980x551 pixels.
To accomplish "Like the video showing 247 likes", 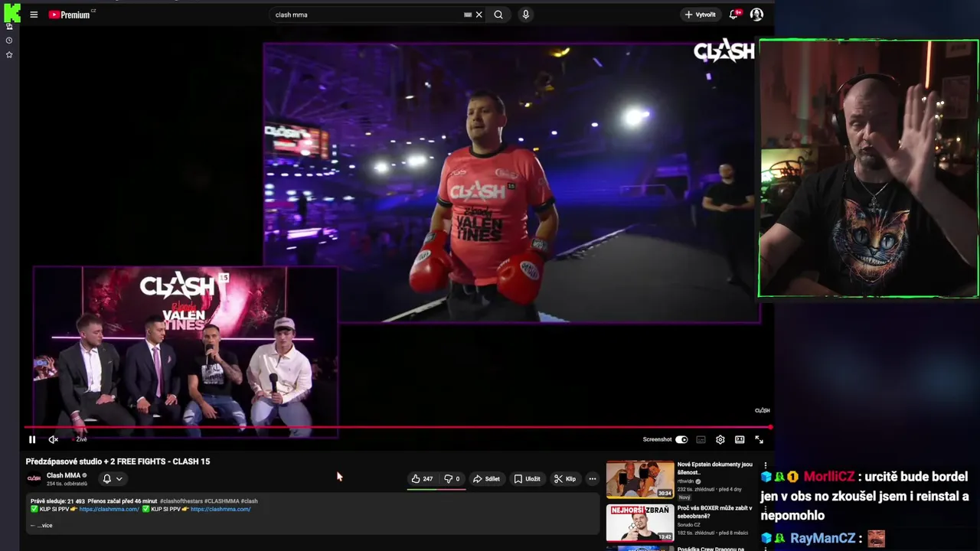I will (x=422, y=479).
